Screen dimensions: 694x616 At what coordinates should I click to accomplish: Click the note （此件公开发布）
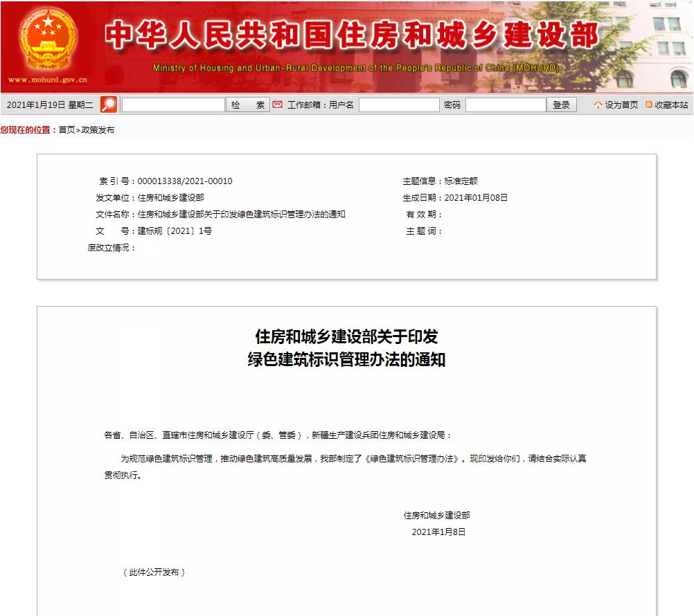coord(154,572)
